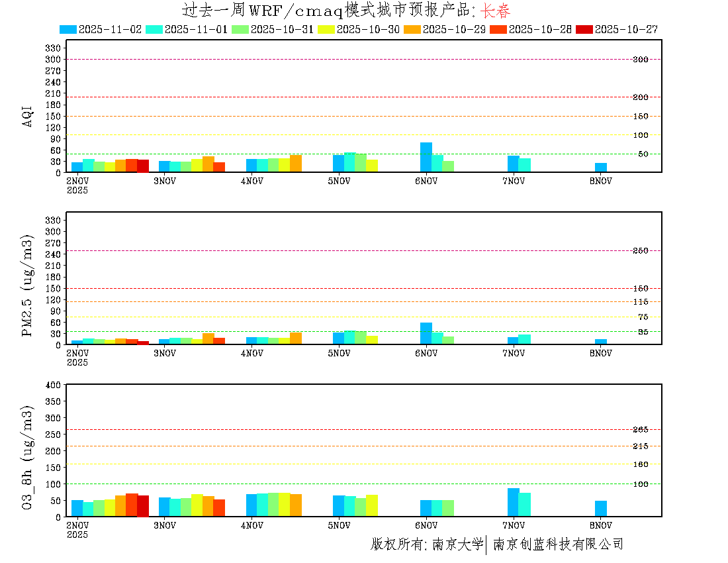The image size is (728, 563).
Task: Click the blue 2025-11-02 legend swatch
Action: 68,29
